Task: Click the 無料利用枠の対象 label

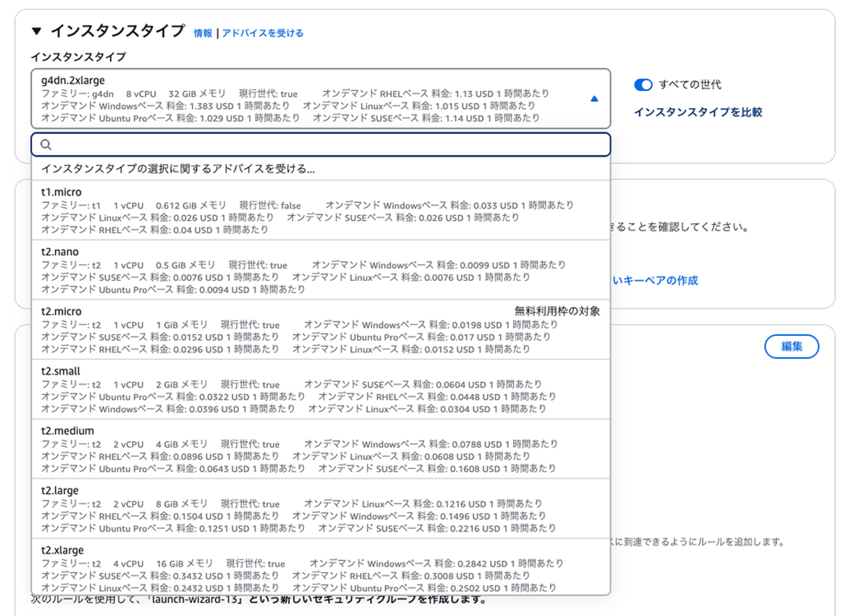Action: tap(557, 311)
